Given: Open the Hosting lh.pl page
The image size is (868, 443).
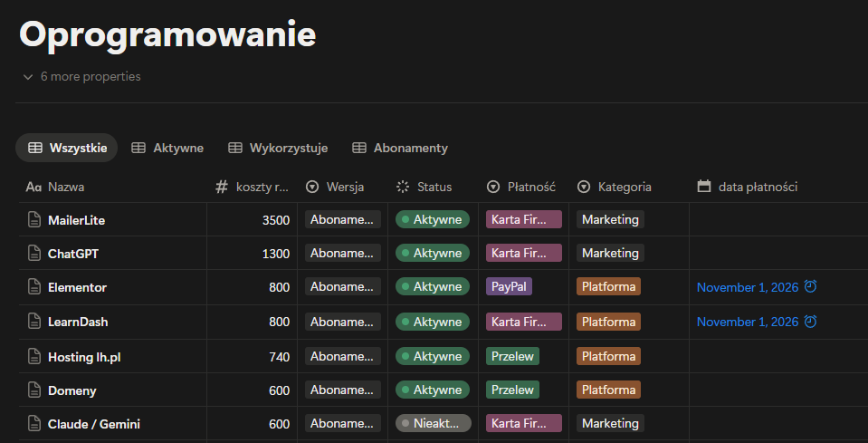Looking at the screenshot, I should [84, 357].
